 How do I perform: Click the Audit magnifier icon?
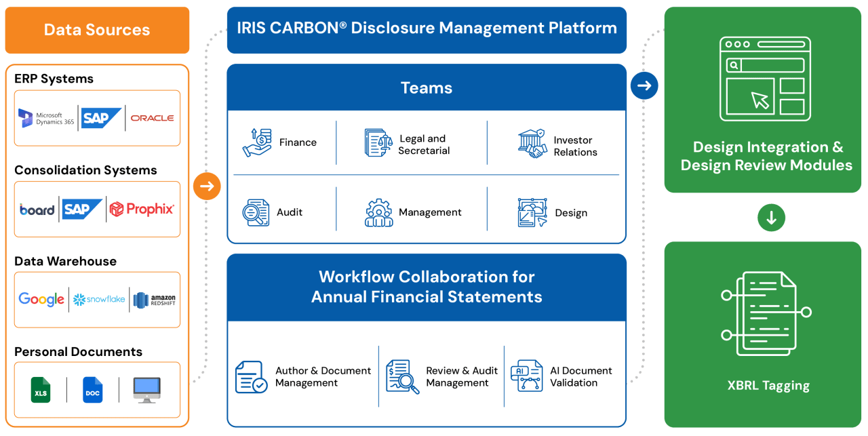256,212
